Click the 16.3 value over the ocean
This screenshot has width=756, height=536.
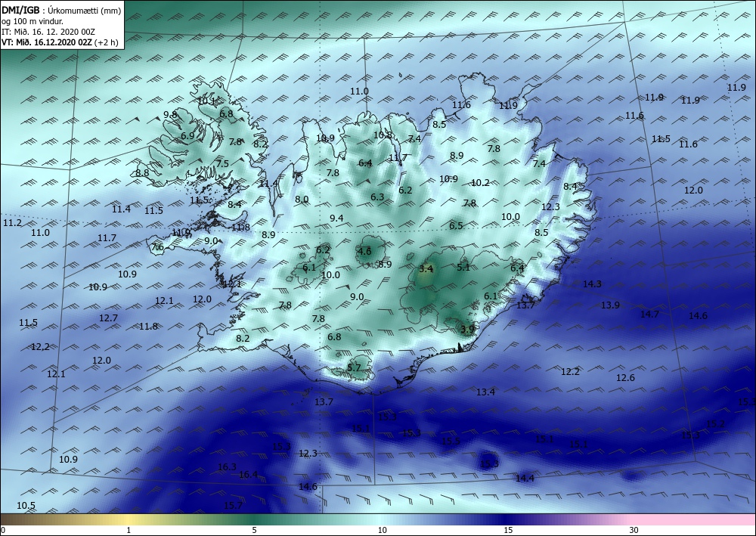[x=227, y=466]
